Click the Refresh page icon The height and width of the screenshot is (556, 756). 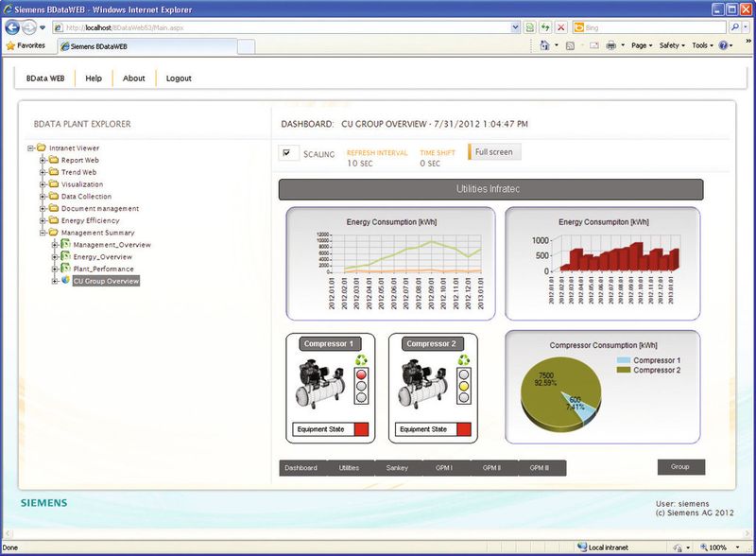pos(545,27)
